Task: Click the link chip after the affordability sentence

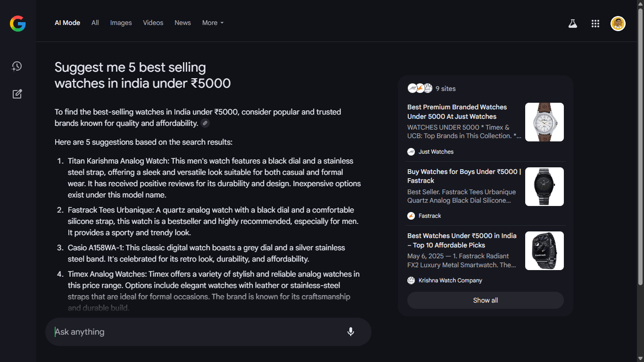Action: point(205,123)
